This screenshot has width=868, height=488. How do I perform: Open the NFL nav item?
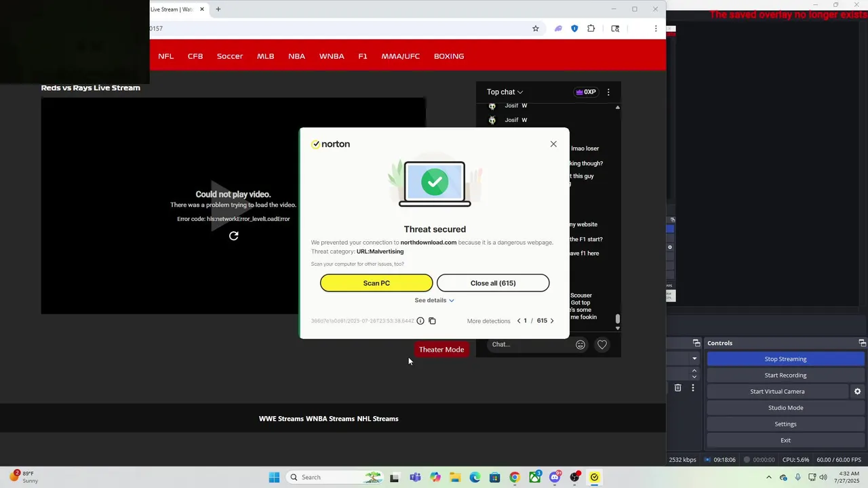(165, 56)
